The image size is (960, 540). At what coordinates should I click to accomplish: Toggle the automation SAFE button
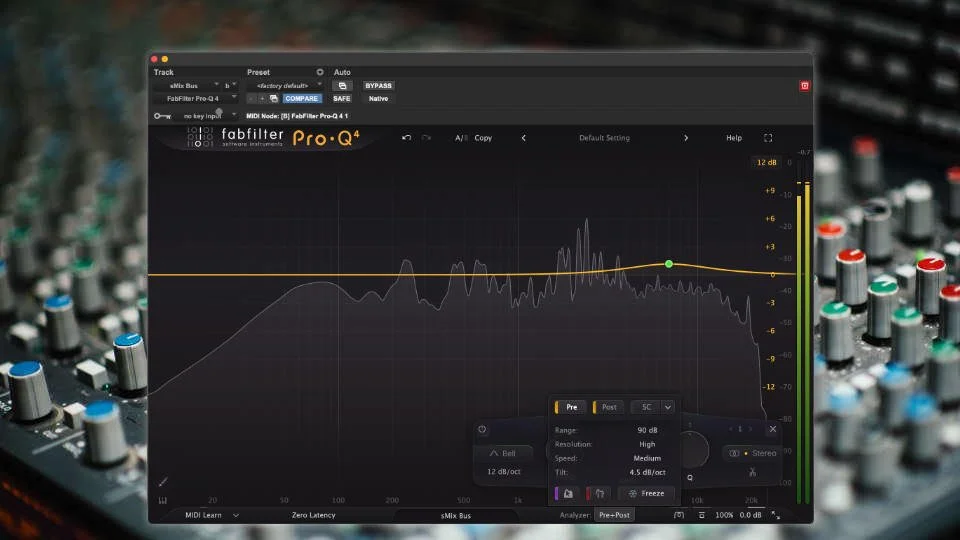[342, 99]
